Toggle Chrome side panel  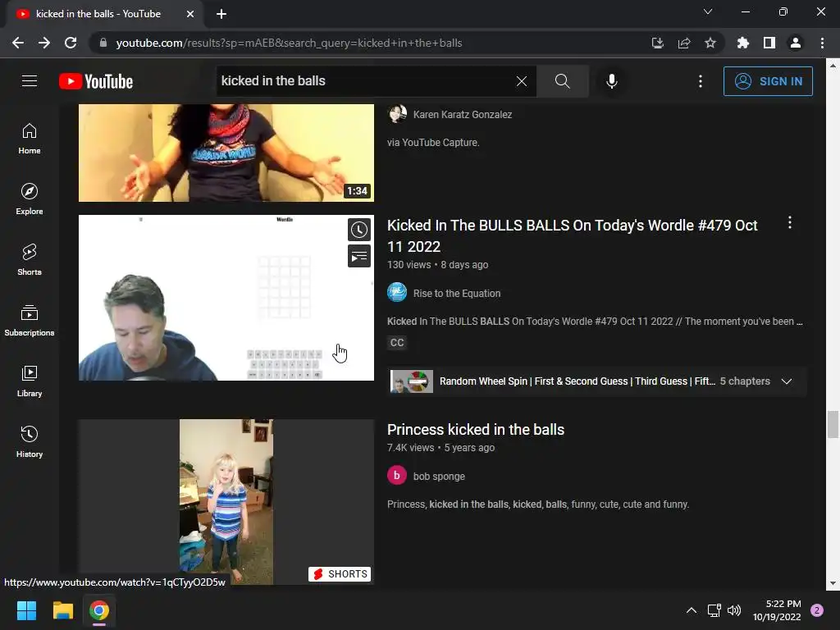[x=769, y=43]
